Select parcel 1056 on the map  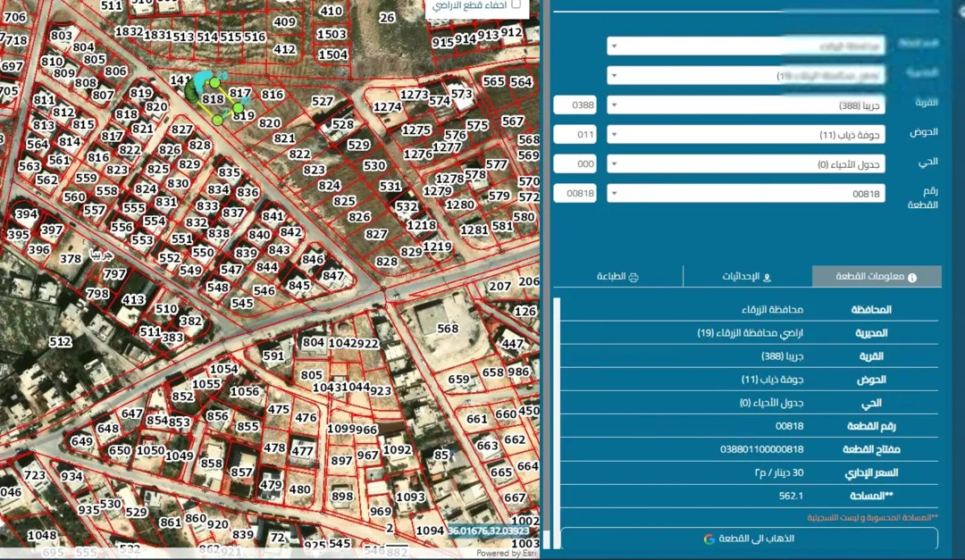click(x=245, y=391)
